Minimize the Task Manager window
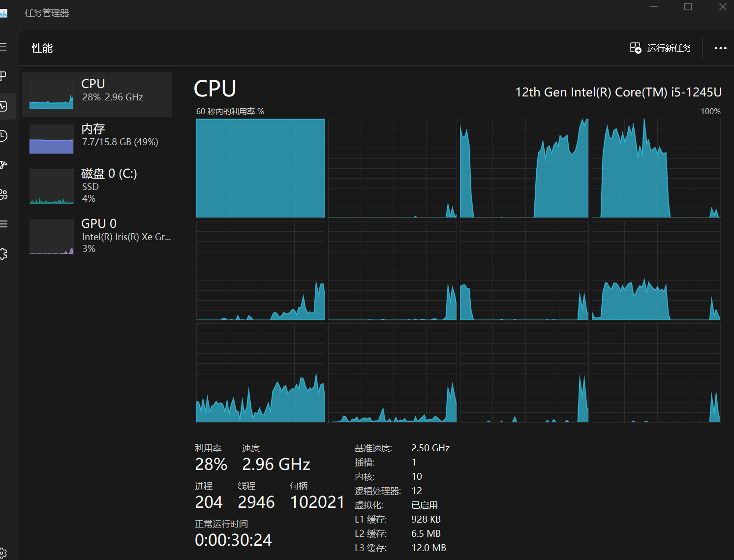The width and height of the screenshot is (734, 560). [x=654, y=6]
